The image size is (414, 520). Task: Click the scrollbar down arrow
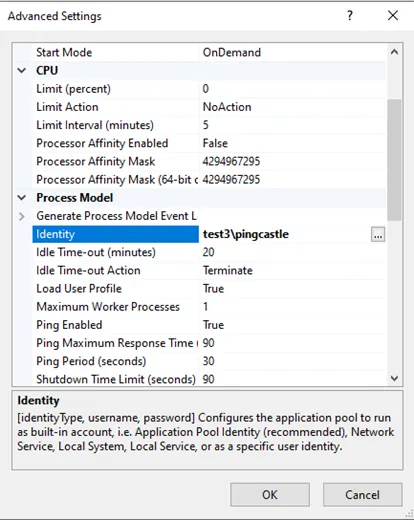pyautogui.click(x=394, y=378)
